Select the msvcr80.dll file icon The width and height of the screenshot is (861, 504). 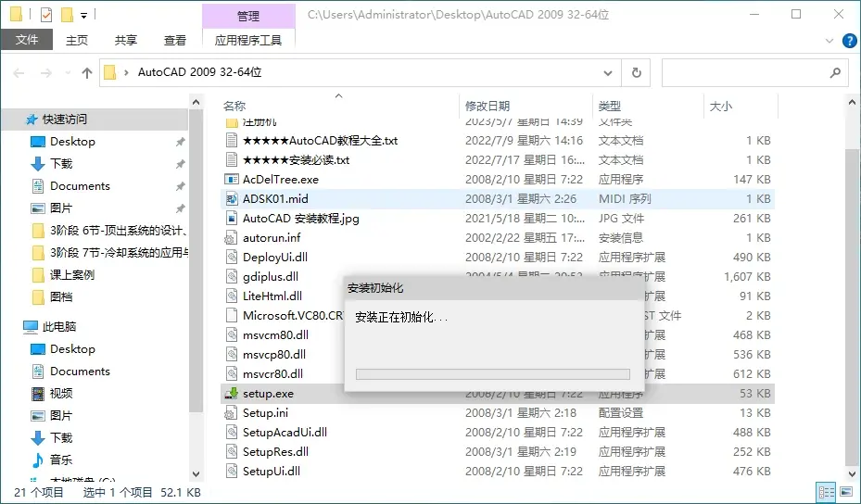pos(231,374)
